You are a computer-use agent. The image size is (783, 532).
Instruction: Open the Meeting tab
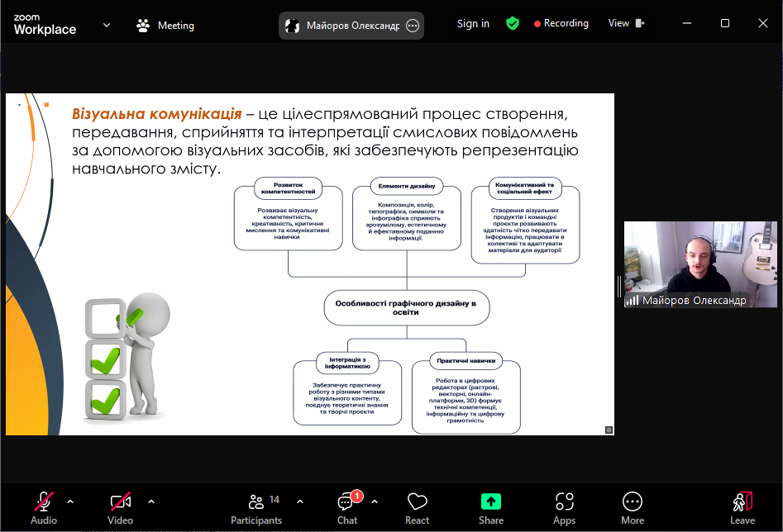click(x=165, y=26)
